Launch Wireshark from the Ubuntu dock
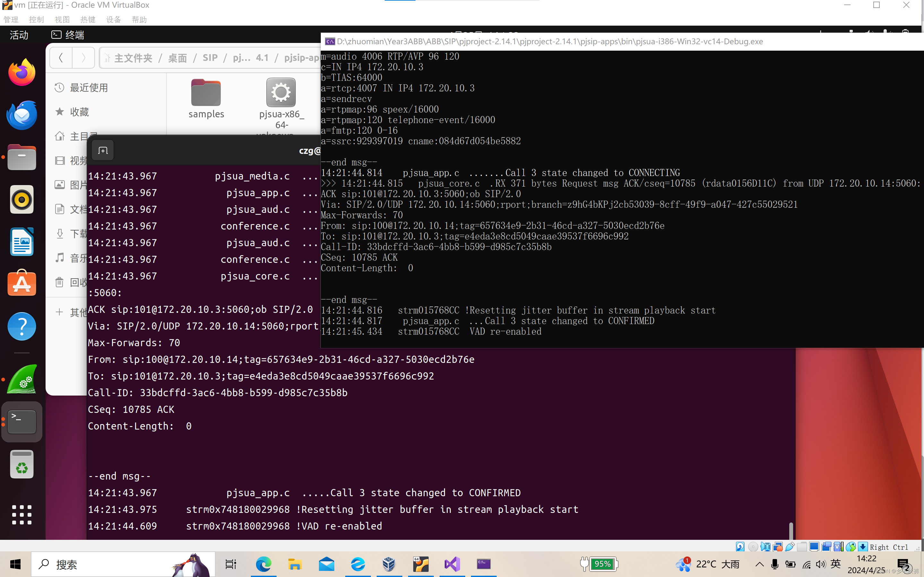Image resolution: width=924 pixels, height=577 pixels. (x=21, y=379)
